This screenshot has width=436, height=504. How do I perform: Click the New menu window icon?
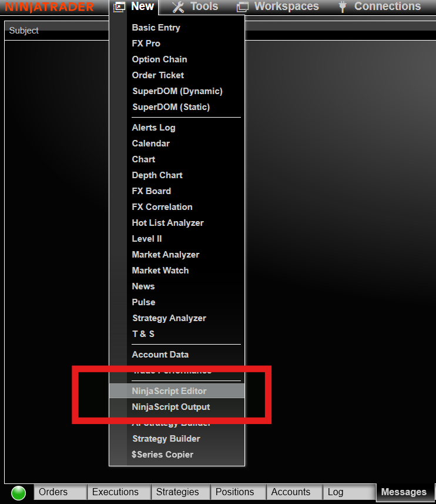tap(119, 7)
